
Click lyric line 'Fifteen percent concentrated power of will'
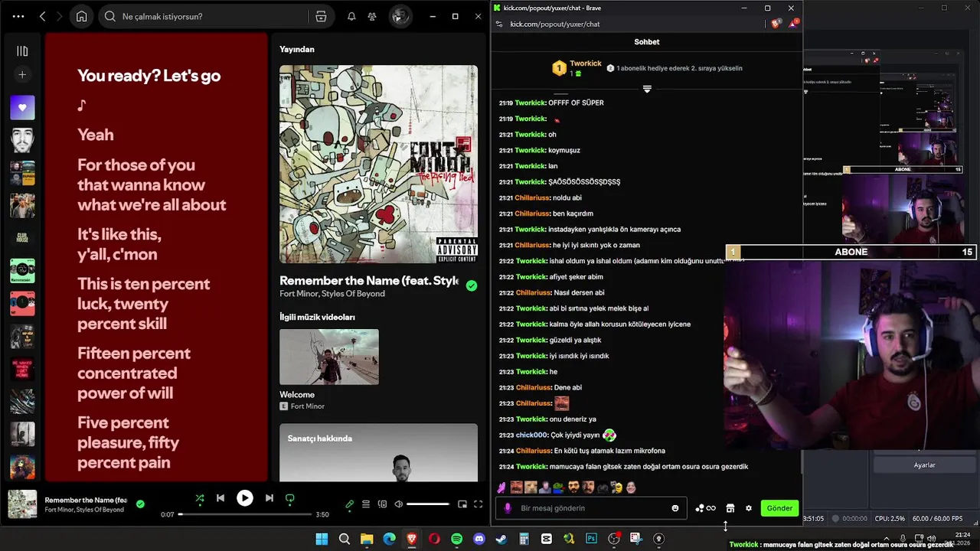(x=134, y=373)
